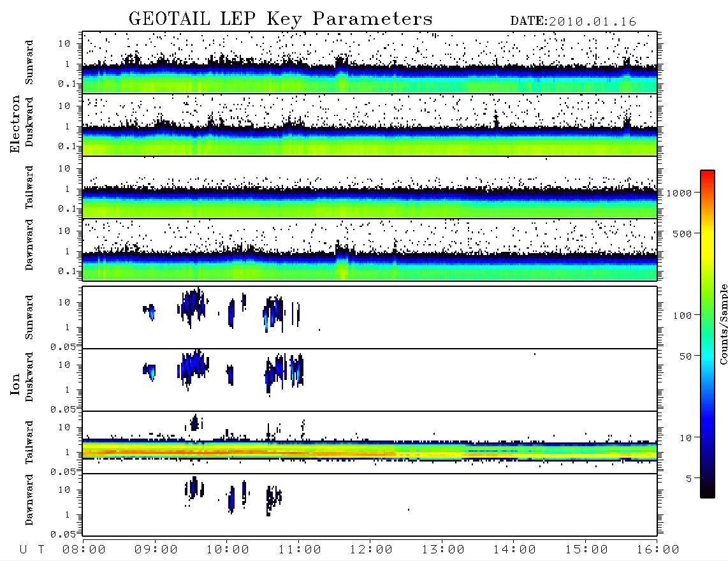Click the Ion Sunward '0.05' energy tick
The height and width of the screenshot is (561, 728).
click(x=63, y=347)
